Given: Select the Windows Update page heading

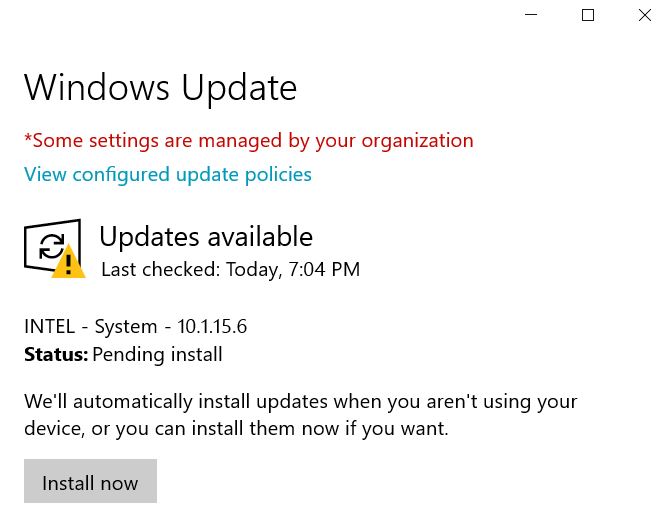Looking at the screenshot, I should 160,89.
